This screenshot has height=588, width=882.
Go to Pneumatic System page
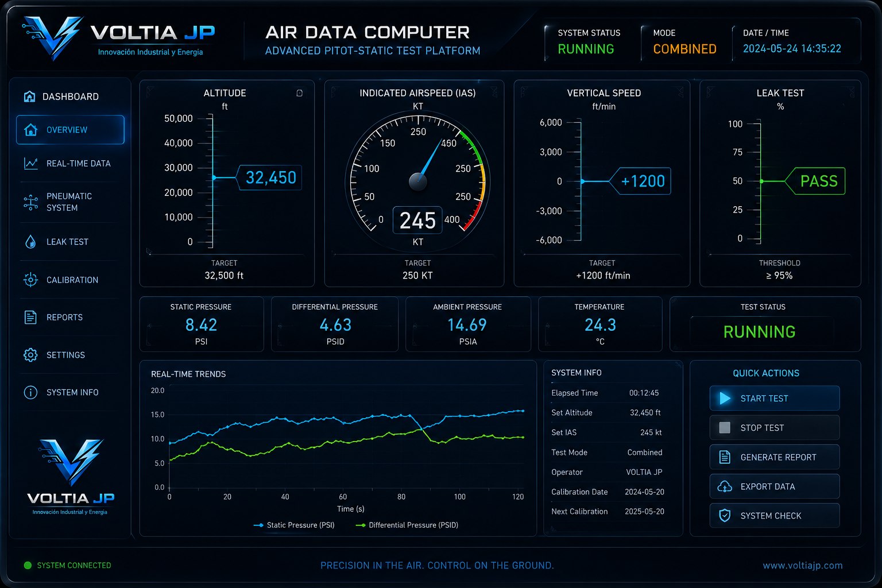pos(70,202)
